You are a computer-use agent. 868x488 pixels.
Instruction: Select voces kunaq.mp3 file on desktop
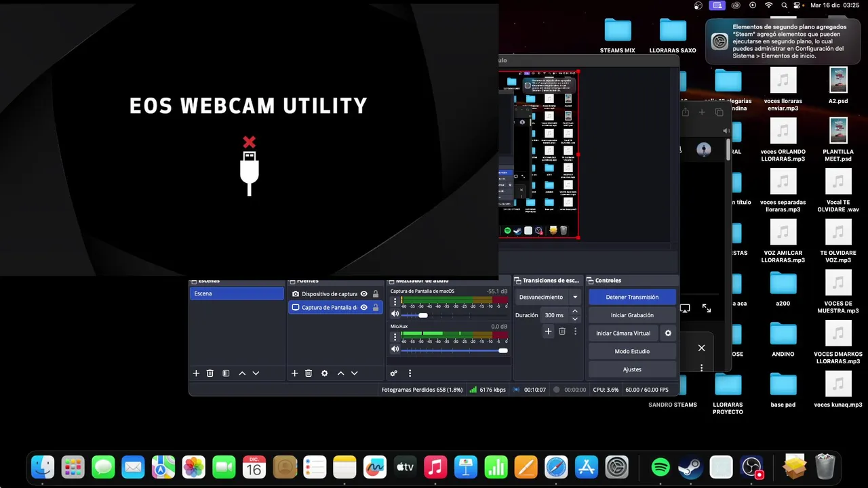(x=838, y=389)
